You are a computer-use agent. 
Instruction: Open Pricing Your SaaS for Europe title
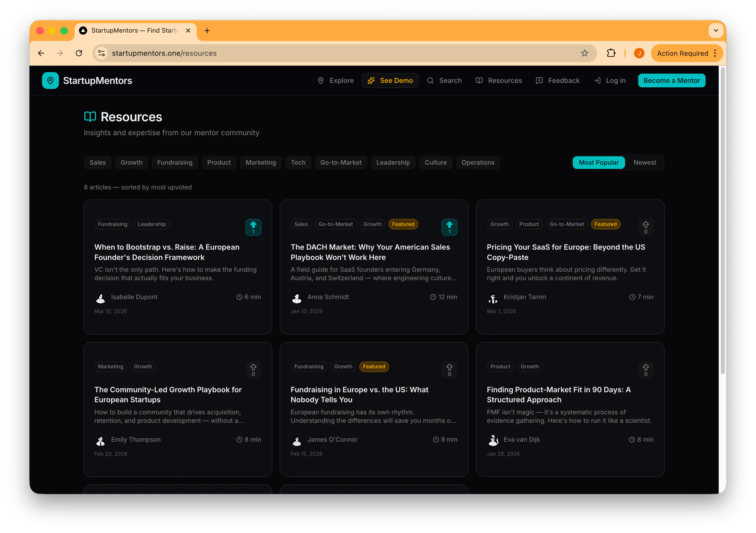[566, 252]
